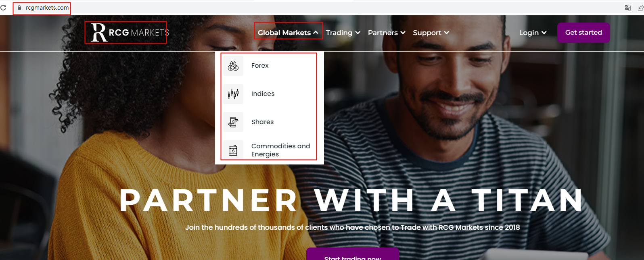Select Indices from the markets menu

coord(263,94)
